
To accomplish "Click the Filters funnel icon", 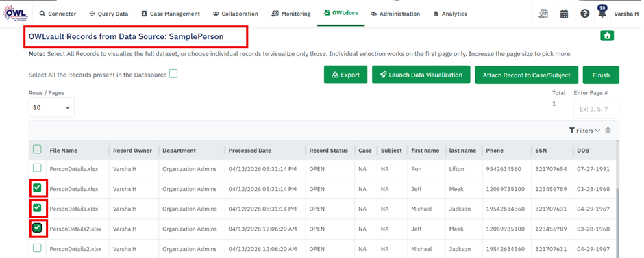I will 571,131.
